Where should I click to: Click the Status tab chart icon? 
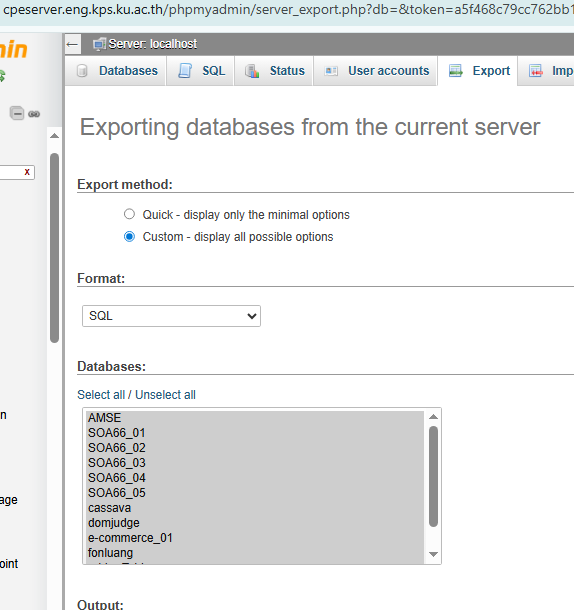(x=252, y=71)
